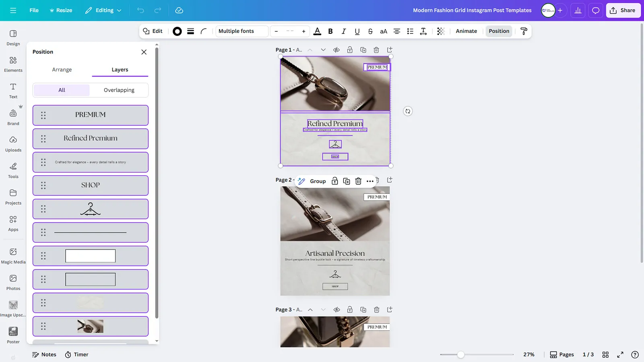The width and height of the screenshot is (644, 362).
Task: Select the Overlapping layers filter
Action: 119,90
